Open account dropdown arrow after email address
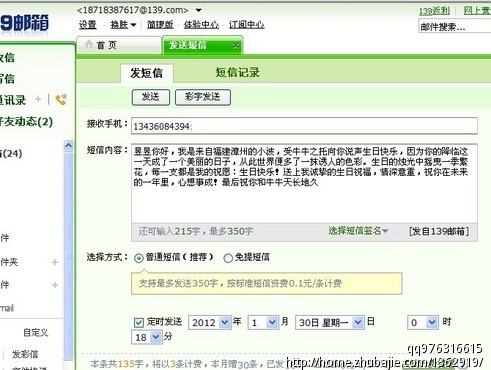Viewport: 491px width, 370px height. pyautogui.click(x=198, y=10)
